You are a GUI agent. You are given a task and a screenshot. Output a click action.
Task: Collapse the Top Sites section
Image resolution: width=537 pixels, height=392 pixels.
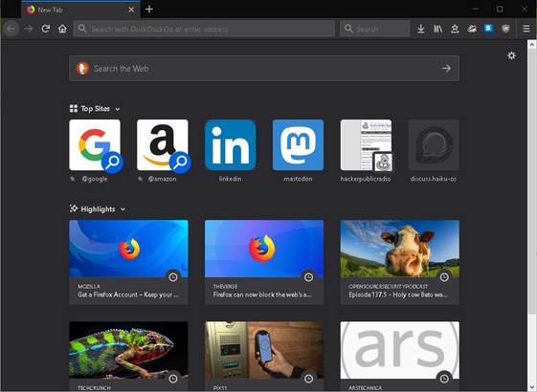pyautogui.click(x=118, y=109)
